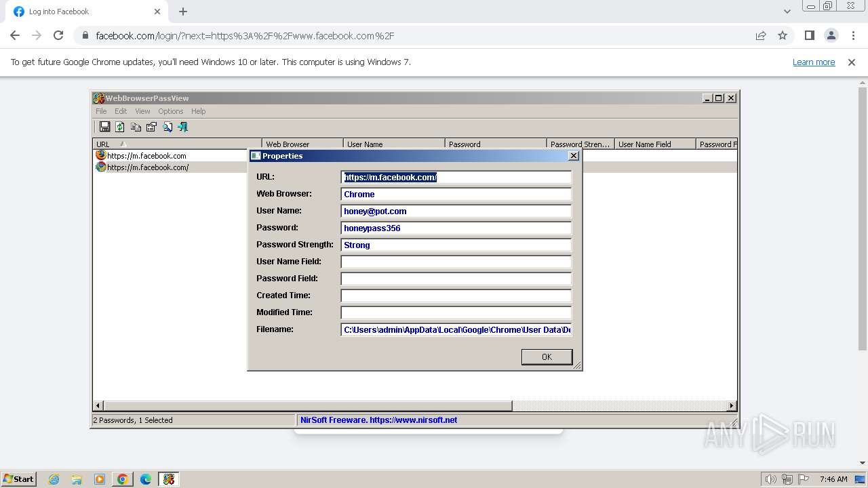Open Microsoft Edge from the taskbar
The width and height of the screenshot is (868, 488).
click(x=146, y=479)
